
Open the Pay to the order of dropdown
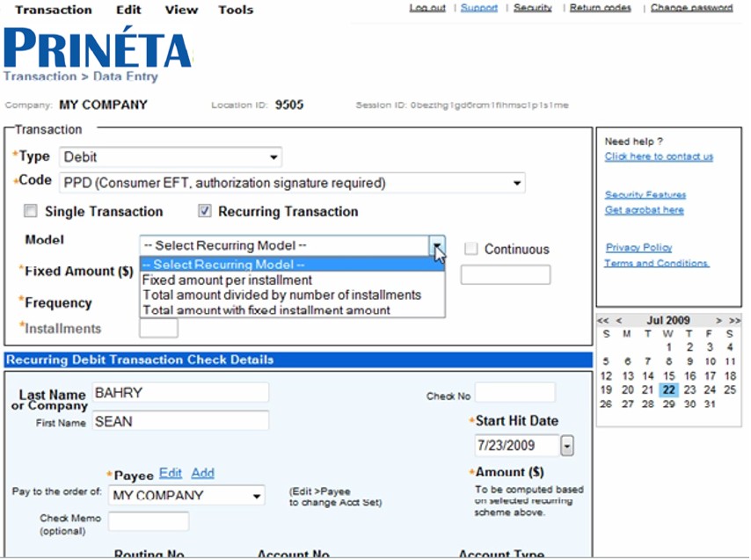tap(186, 496)
